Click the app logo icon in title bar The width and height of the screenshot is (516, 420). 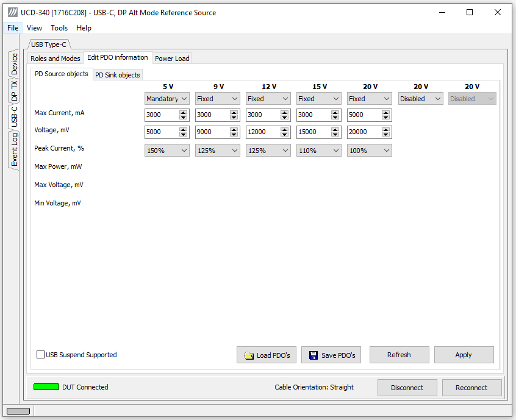click(13, 13)
